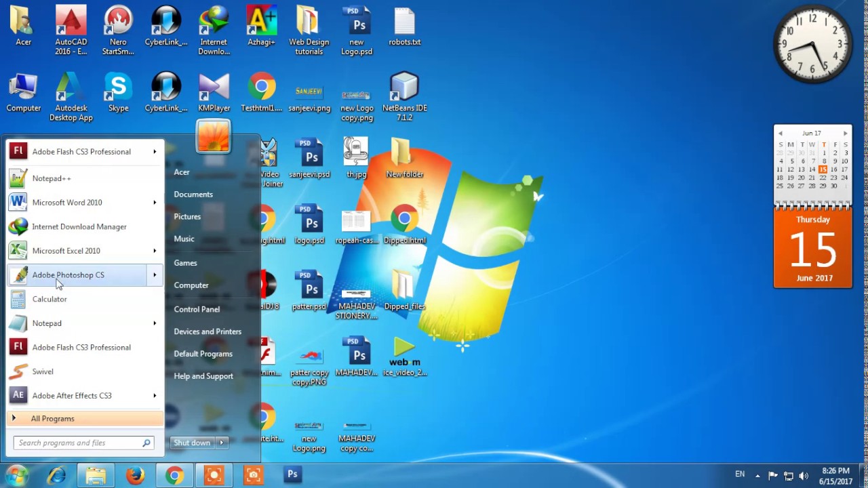Expand Adobe Flash CS3 Professional jump list arrow
The width and height of the screenshot is (868, 488).
coord(155,152)
